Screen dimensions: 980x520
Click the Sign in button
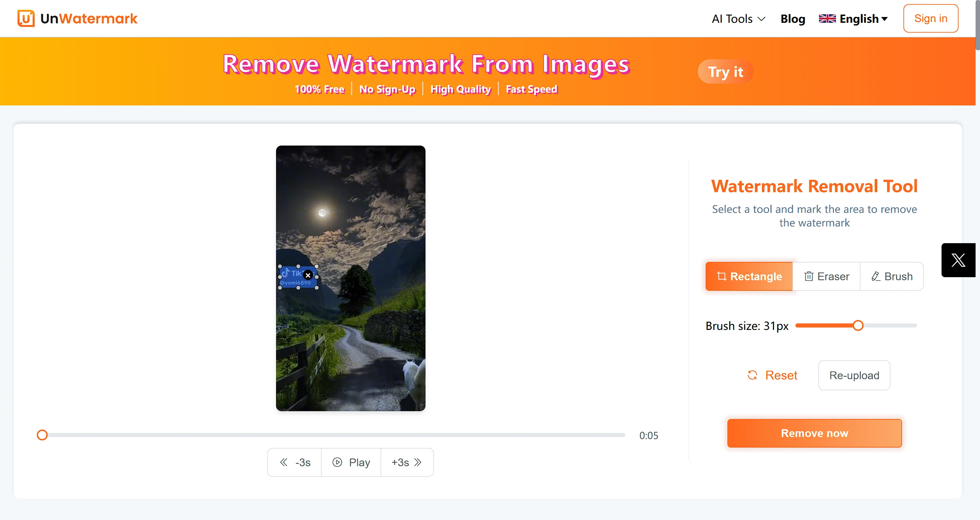coord(931,18)
